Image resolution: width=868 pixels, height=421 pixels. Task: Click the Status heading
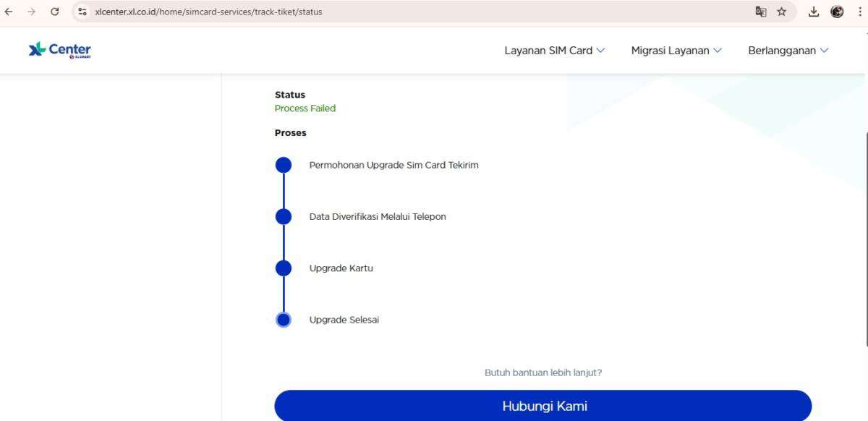point(290,95)
